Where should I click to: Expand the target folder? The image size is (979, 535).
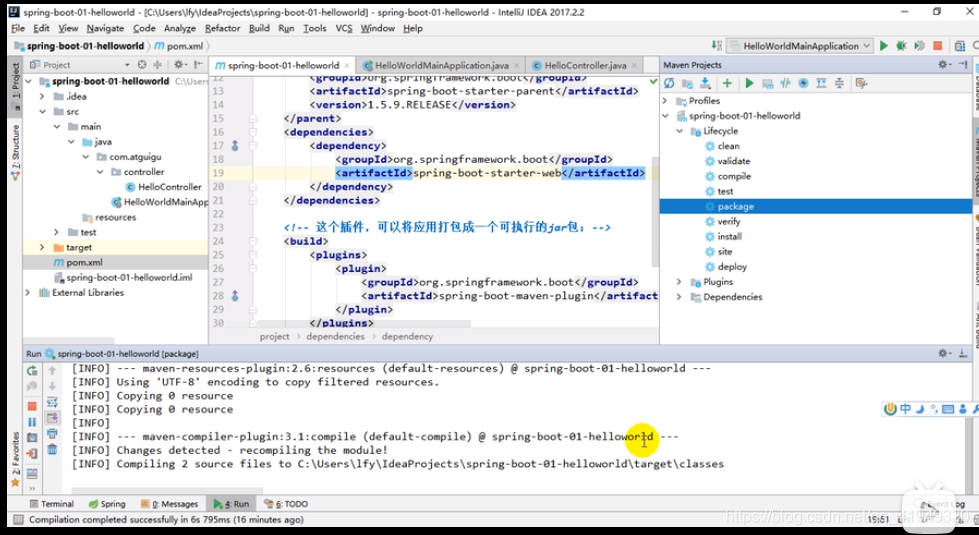click(42, 247)
